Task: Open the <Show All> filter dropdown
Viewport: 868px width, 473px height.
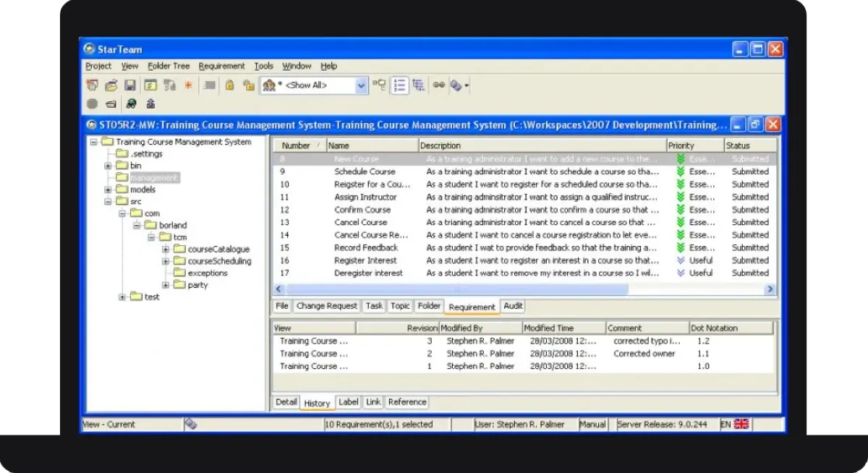Action: point(361,85)
